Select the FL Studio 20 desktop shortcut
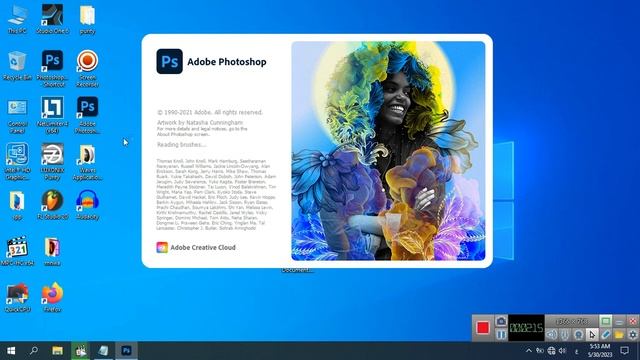This screenshot has height=360, width=640. 52,205
